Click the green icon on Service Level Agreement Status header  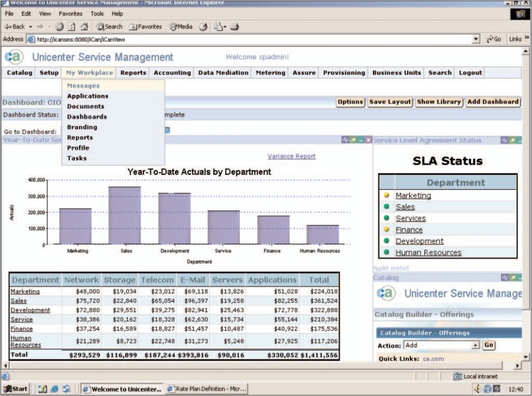point(512,140)
